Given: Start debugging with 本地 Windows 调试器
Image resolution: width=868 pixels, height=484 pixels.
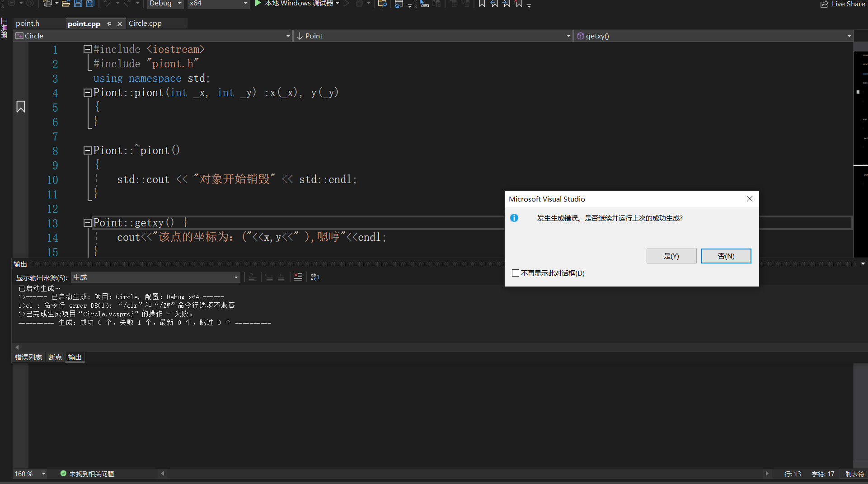Looking at the screenshot, I should click(296, 4).
